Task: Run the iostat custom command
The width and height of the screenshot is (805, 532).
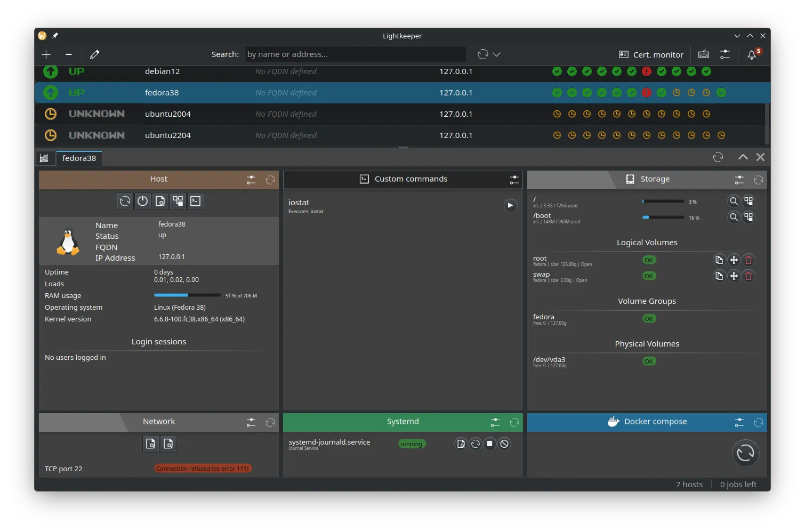Action: click(510, 205)
